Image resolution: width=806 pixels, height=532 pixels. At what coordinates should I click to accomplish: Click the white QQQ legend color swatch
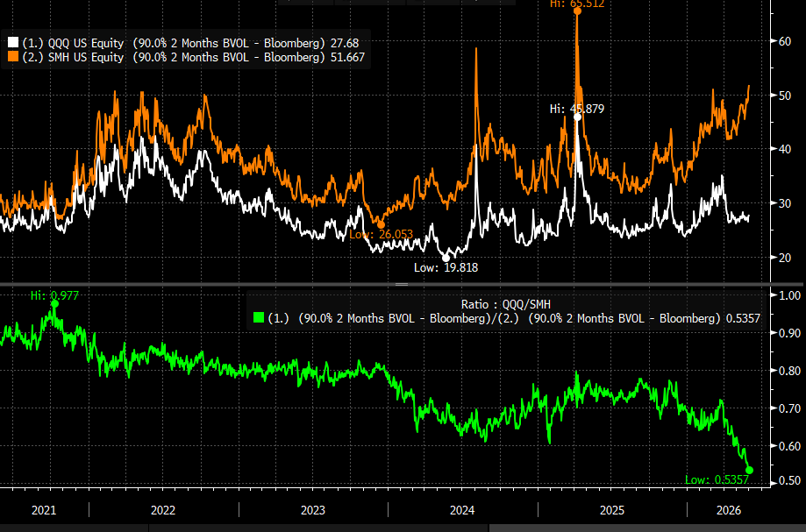pyautogui.click(x=13, y=43)
